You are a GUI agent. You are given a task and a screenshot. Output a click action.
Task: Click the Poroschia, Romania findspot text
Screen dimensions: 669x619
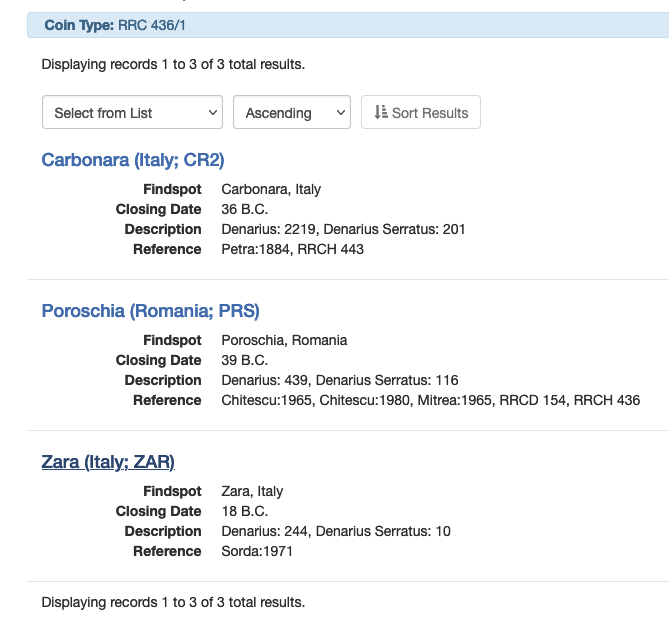click(284, 340)
